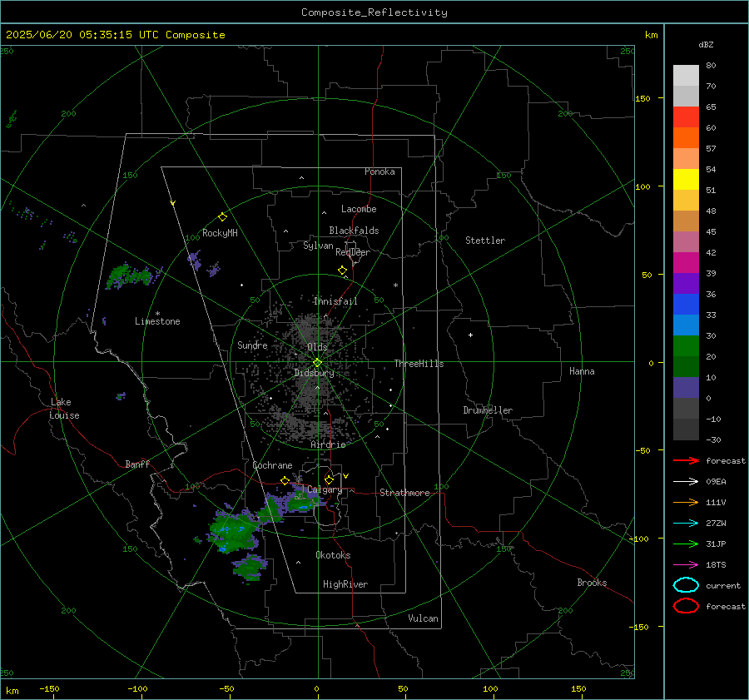Pick the magenta 39-42 dBZ swatch
The width and height of the screenshot is (749, 700).
(686, 263)
